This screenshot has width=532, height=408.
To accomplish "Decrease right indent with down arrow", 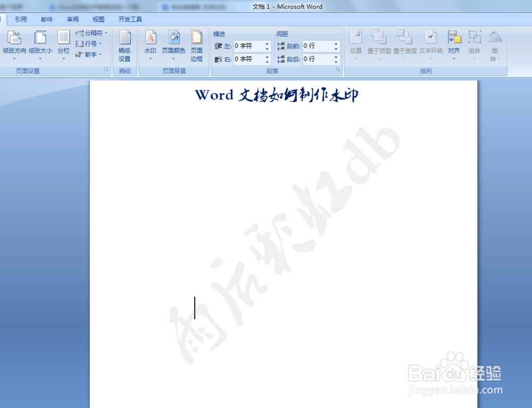I will (x=268, y=62).
